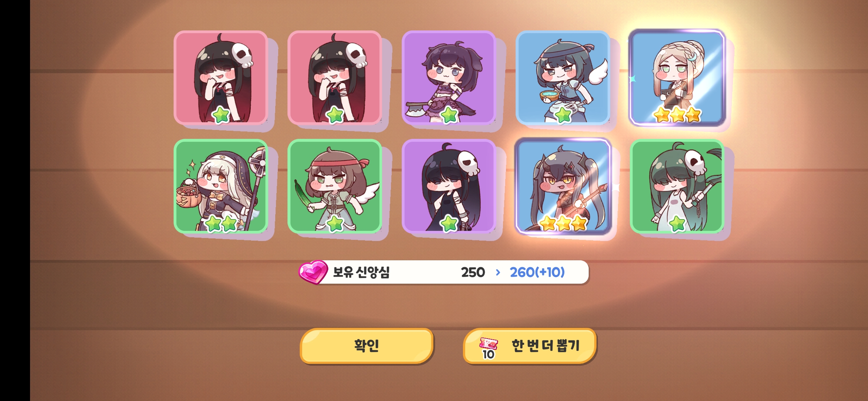Select the two-star nun with pumpkin basket card

[x=221, y=186]
